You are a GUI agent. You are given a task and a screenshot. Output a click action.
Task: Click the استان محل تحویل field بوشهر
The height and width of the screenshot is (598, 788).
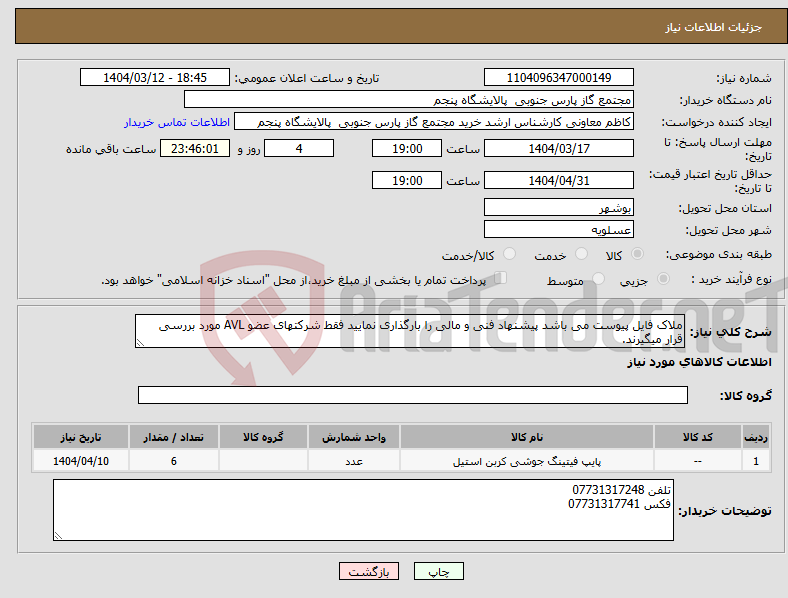click(x=558, y=208)
